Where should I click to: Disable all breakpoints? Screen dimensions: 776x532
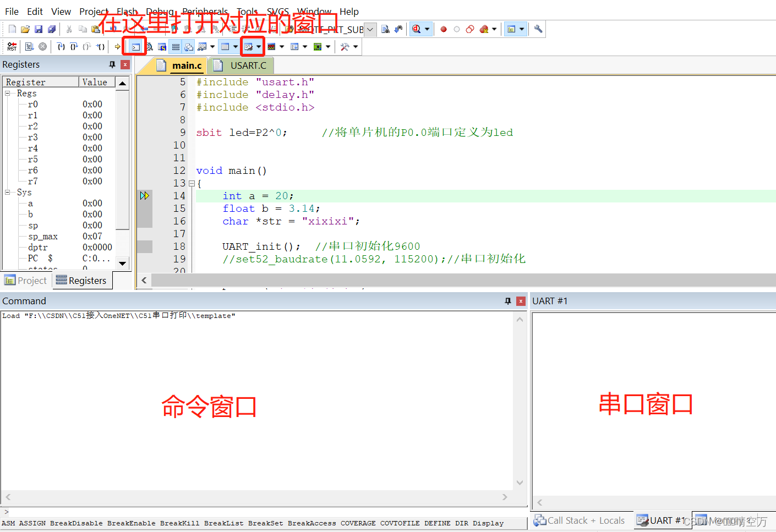pyautogui.click(x=470, y=29)
